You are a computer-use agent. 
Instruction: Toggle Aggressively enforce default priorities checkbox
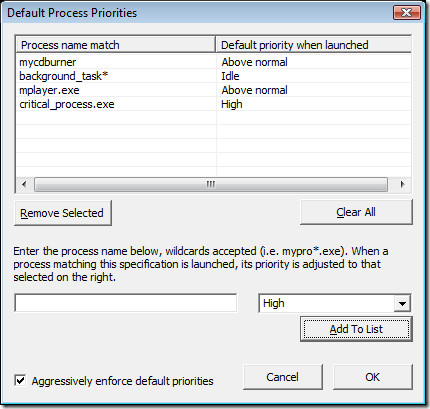[20, 380]
